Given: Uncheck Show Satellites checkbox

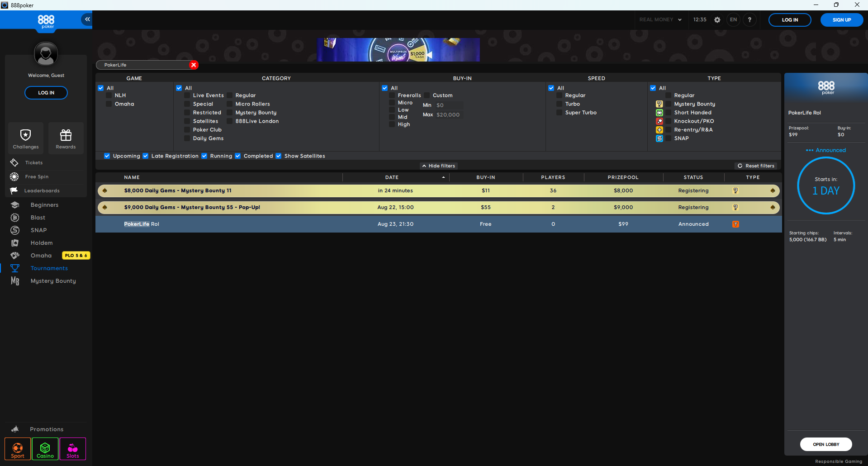Looking at the screenshot, I should point(279,156).
